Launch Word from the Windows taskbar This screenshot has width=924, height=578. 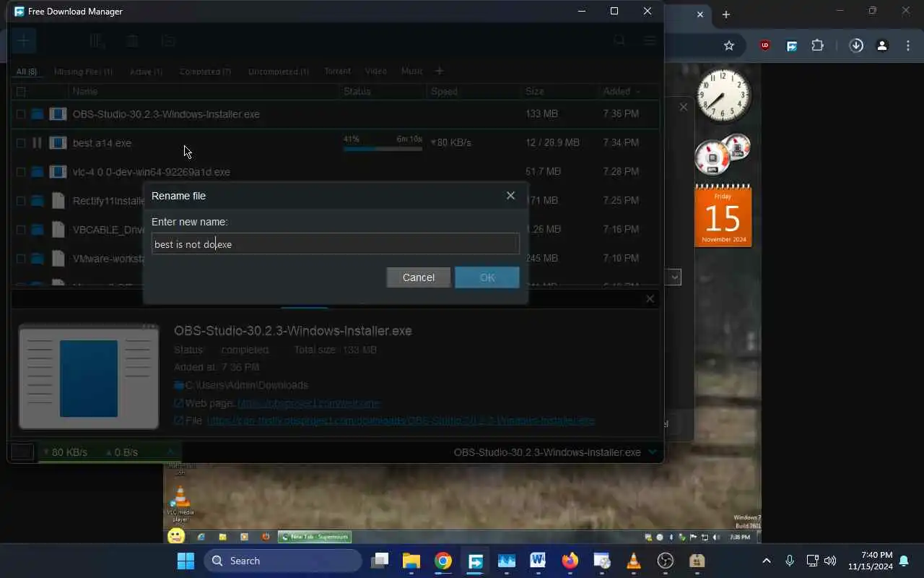538,561
